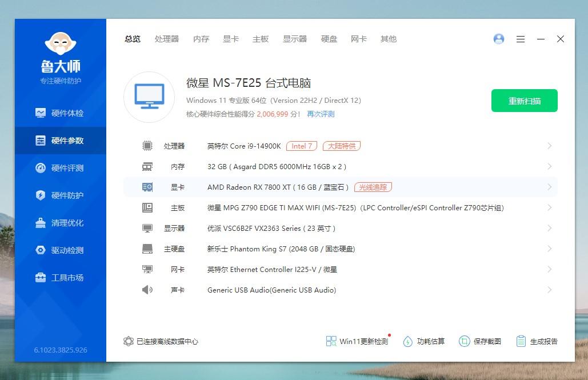Screen dimensions: 588x380
Task: Click the 显卡 graphics card icon
Action: pos(147,187)
